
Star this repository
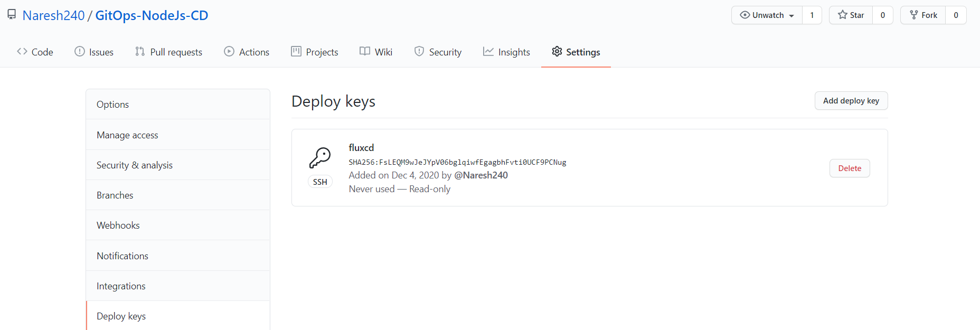click(x=851, y=15)
